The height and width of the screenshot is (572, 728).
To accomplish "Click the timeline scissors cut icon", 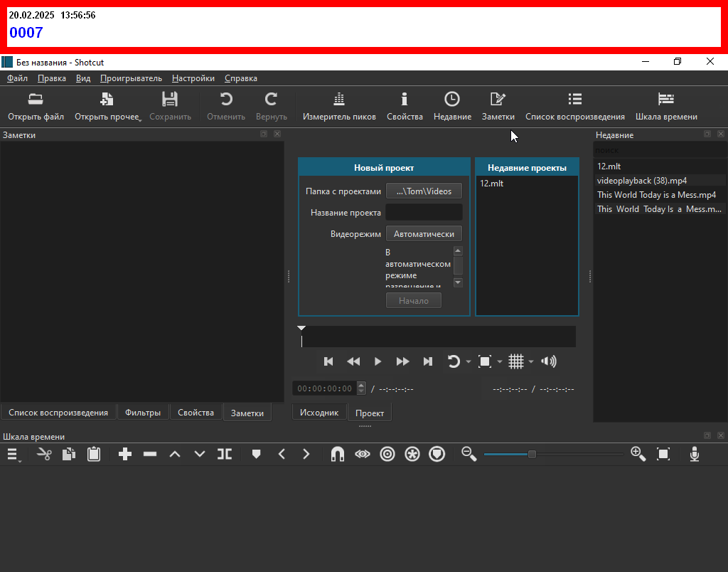I will [44, 454].
